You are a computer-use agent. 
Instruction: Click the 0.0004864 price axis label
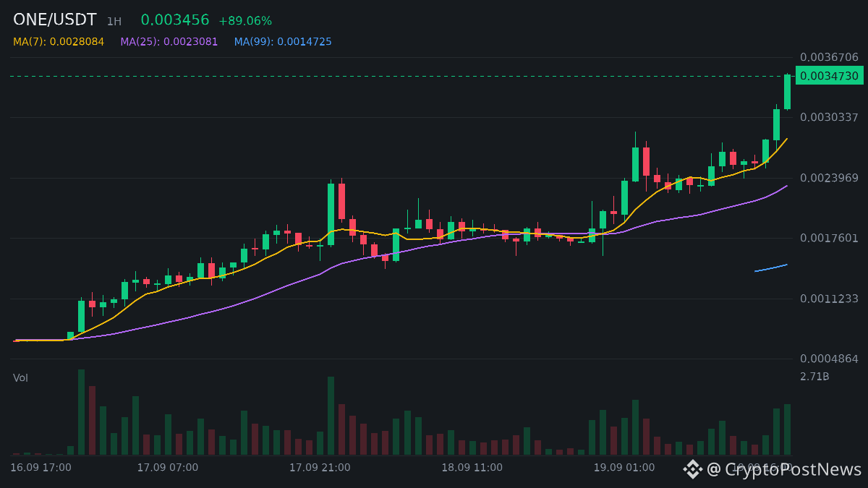[x=829, y=359]
